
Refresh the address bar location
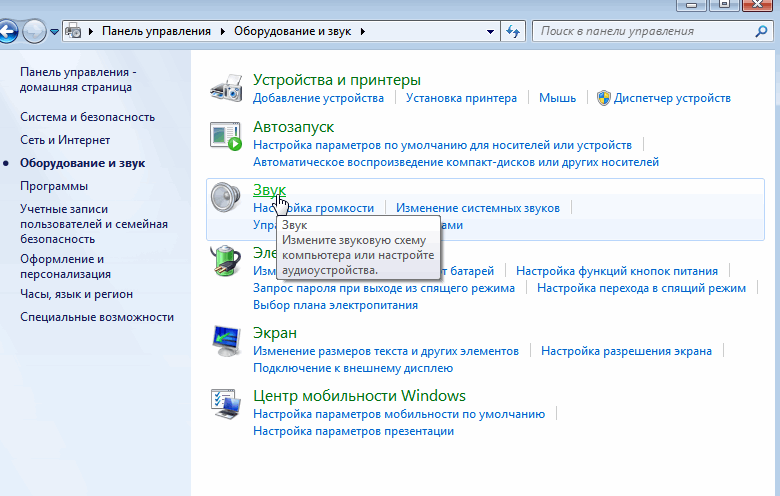click(513, 31)
